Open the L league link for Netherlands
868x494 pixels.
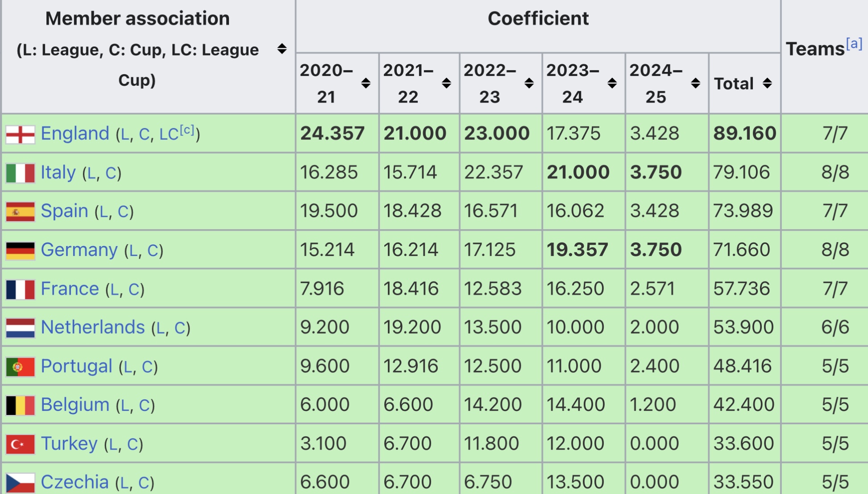pyautogui.click(x=161, y=328)
